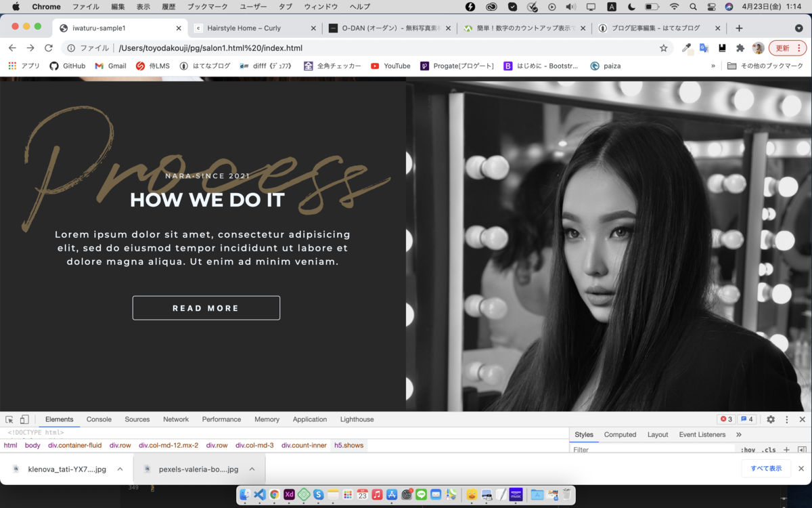Add a new style rule
This screenshot has width=812, height=508.
(x=786, y=449)
